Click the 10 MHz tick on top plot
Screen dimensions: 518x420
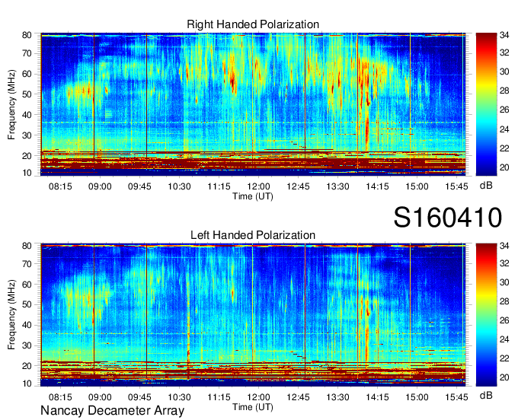27,173
